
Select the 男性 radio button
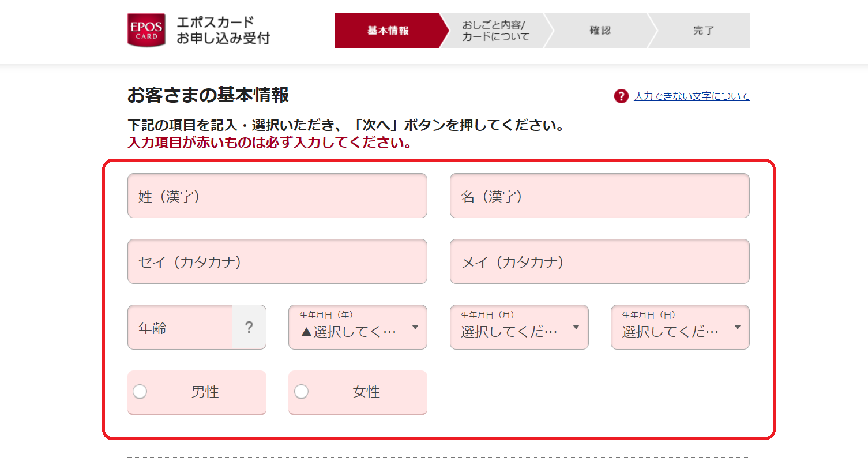tap(140, 392)
